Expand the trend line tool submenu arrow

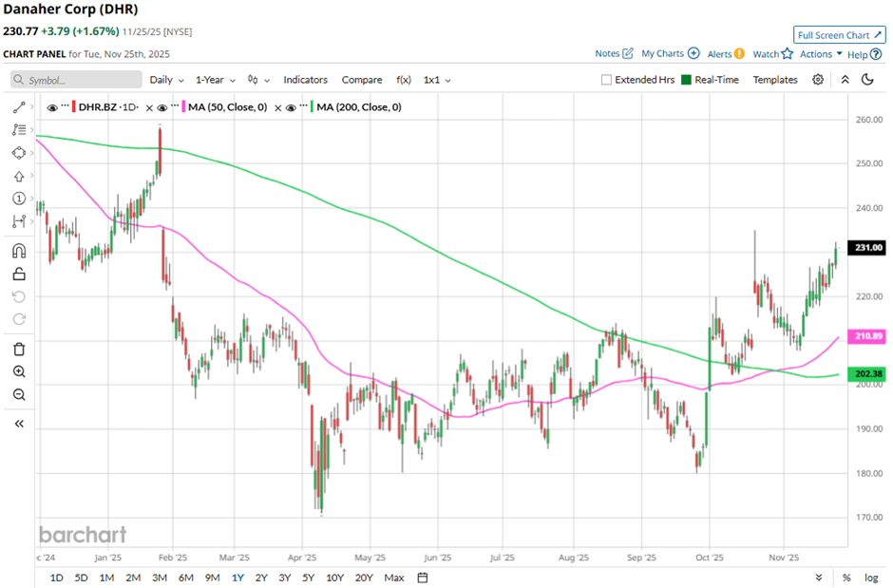click(32, 107)
